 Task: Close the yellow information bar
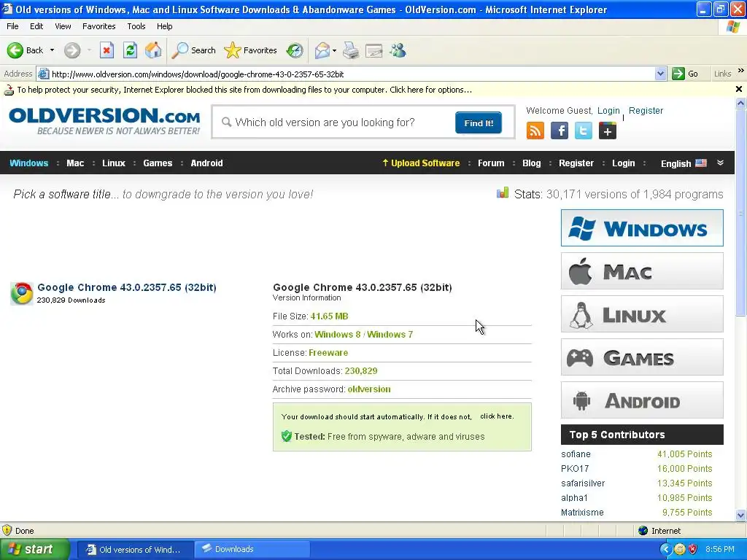738,89
